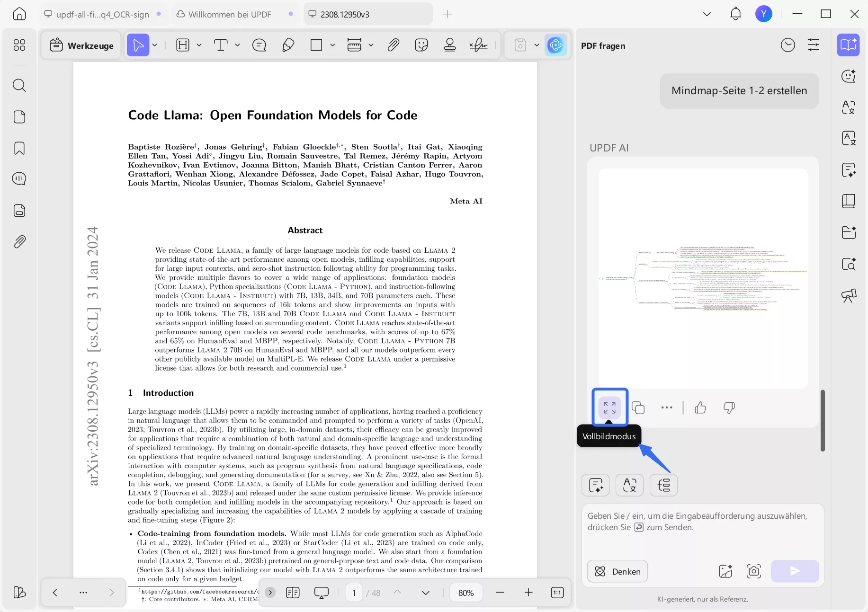Zoom out with the minus button
This screenshot has width=868, height=612.
[500, 593]
